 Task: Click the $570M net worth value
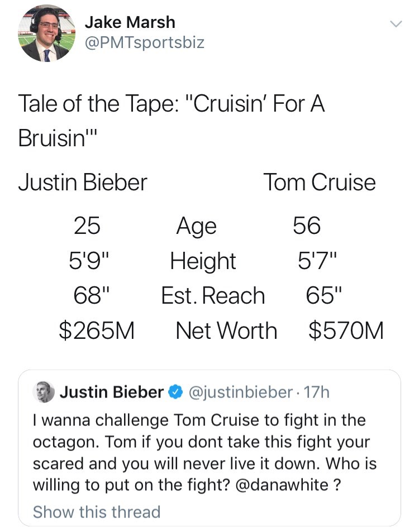point(346,330)
